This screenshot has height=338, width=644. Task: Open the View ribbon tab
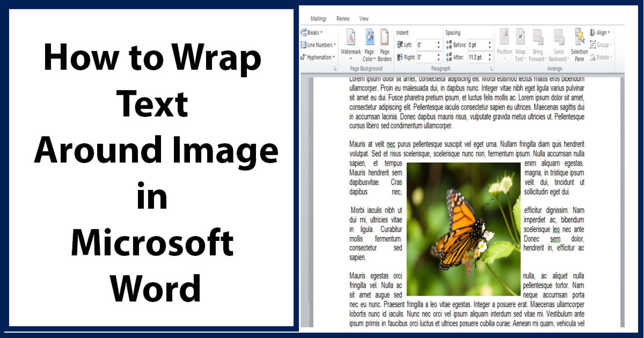point(364,19)
